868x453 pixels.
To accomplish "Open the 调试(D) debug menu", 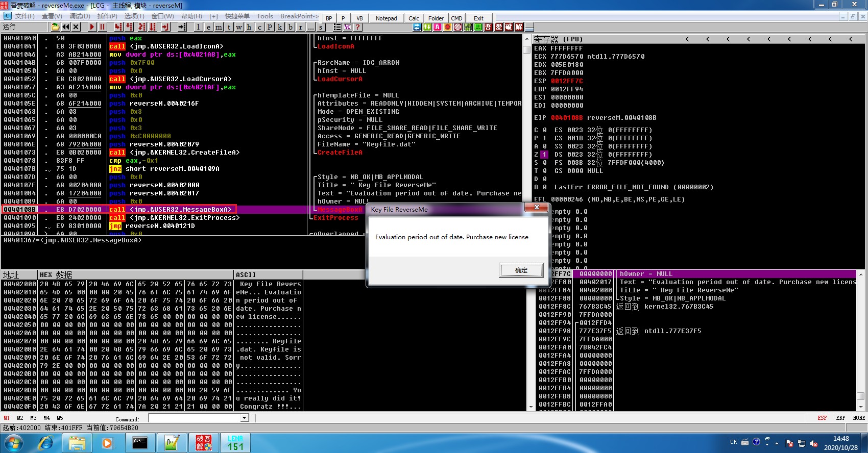I will (x=80, y=16).
